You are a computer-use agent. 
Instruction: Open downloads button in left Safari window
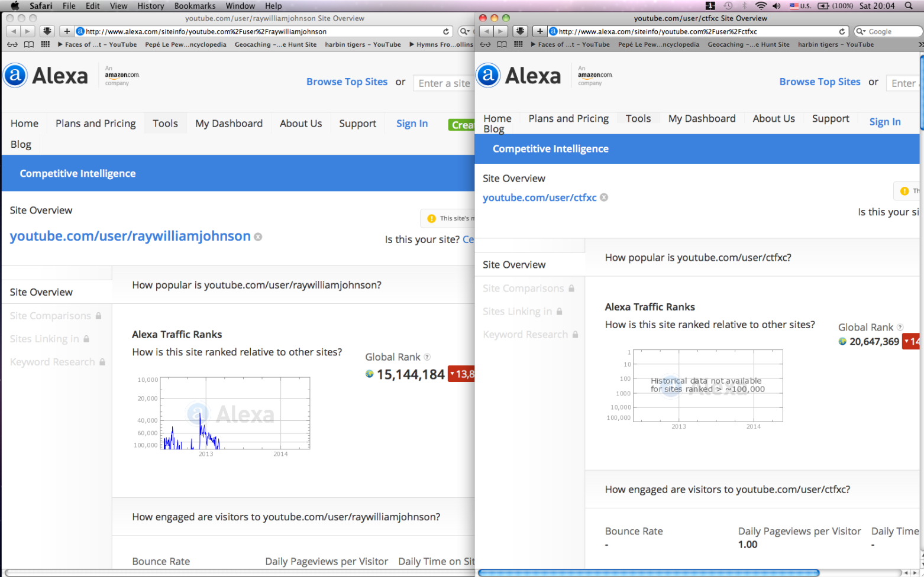[x=47, y=31]
